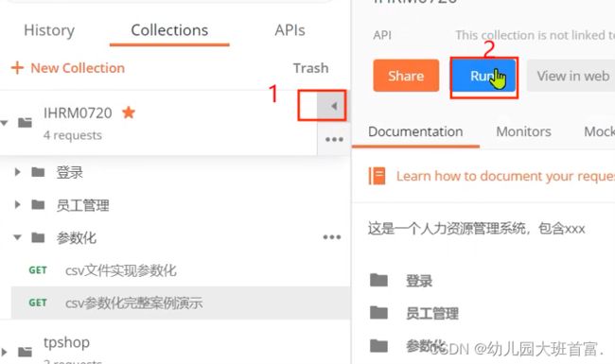Click GET badge of csv参数化完整案例演示
Screen dimensions: 615x364
point(38,303)
